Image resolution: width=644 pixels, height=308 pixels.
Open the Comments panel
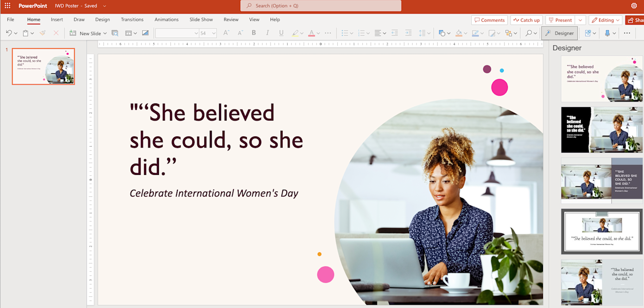tap(489, 19)
